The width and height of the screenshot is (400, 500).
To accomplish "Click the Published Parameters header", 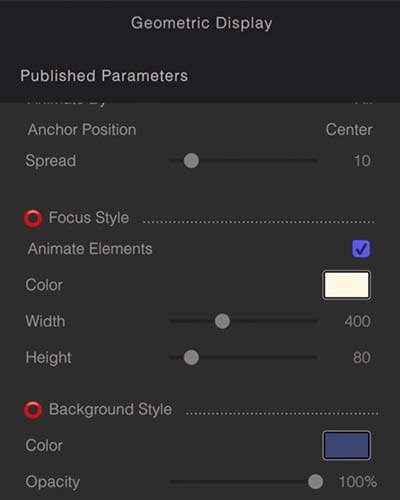I will click(x=104, y=76).
